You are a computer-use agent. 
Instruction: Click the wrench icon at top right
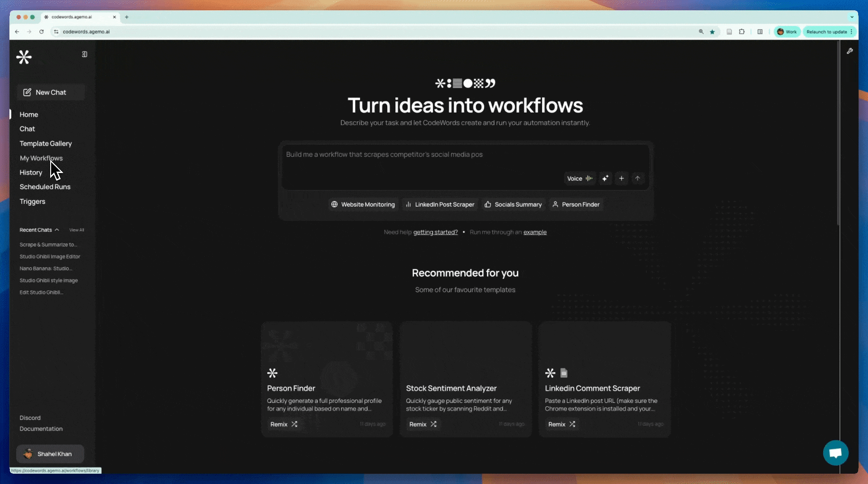[850, 51]
